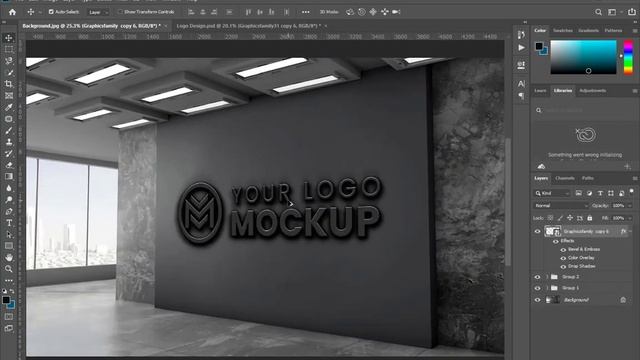
Task: Select the Eyedropper tool
Action: coord(9,107)
